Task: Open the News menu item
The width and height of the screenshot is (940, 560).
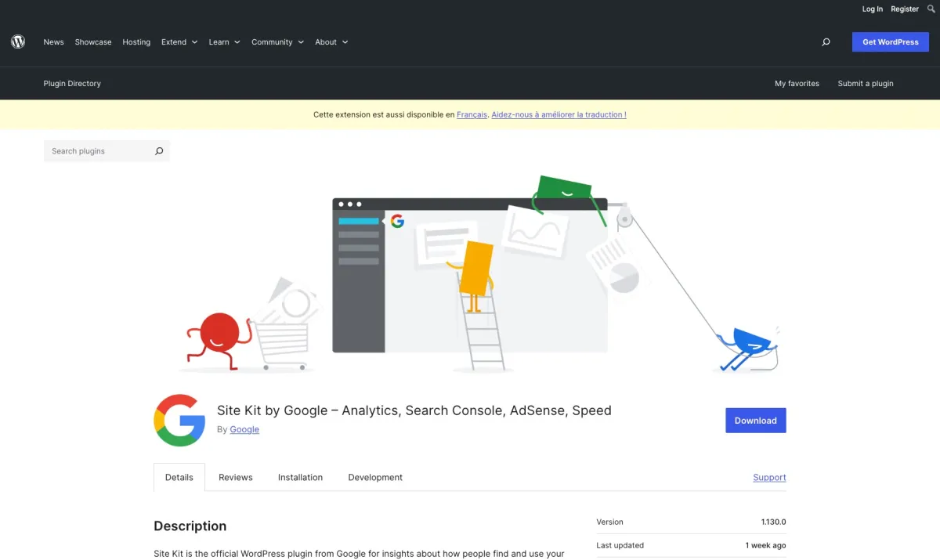Action: (x=54, y=42)
